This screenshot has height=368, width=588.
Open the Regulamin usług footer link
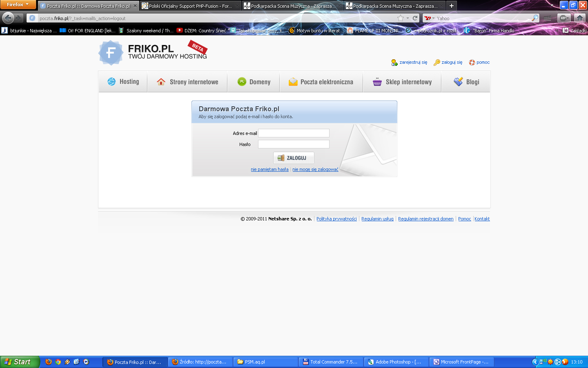pos(377,219)
